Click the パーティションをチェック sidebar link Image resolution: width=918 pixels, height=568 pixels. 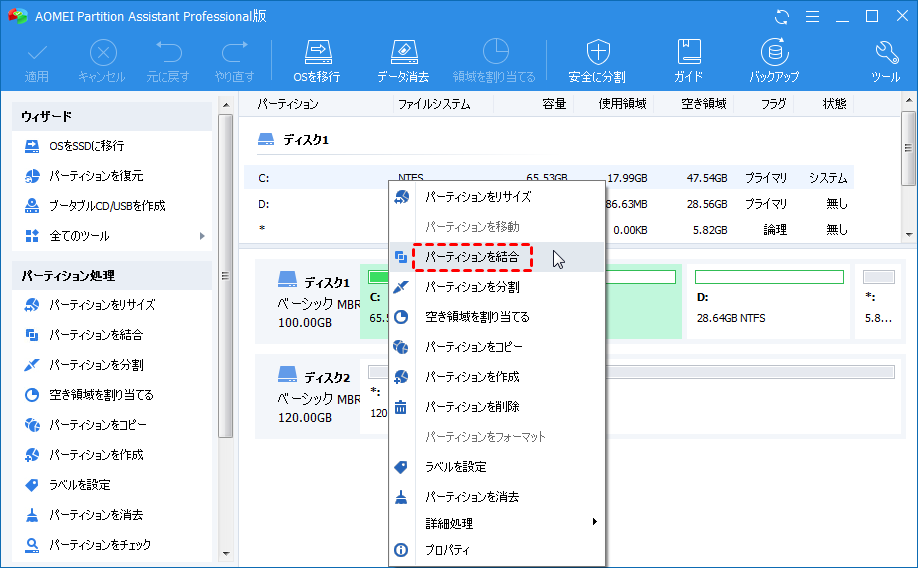[100, 545]
